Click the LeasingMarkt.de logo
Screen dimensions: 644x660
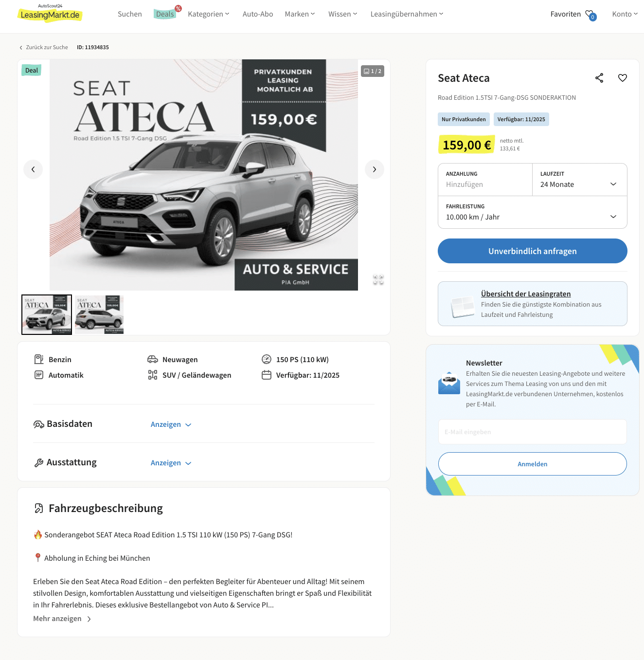[x=50, y=14]
